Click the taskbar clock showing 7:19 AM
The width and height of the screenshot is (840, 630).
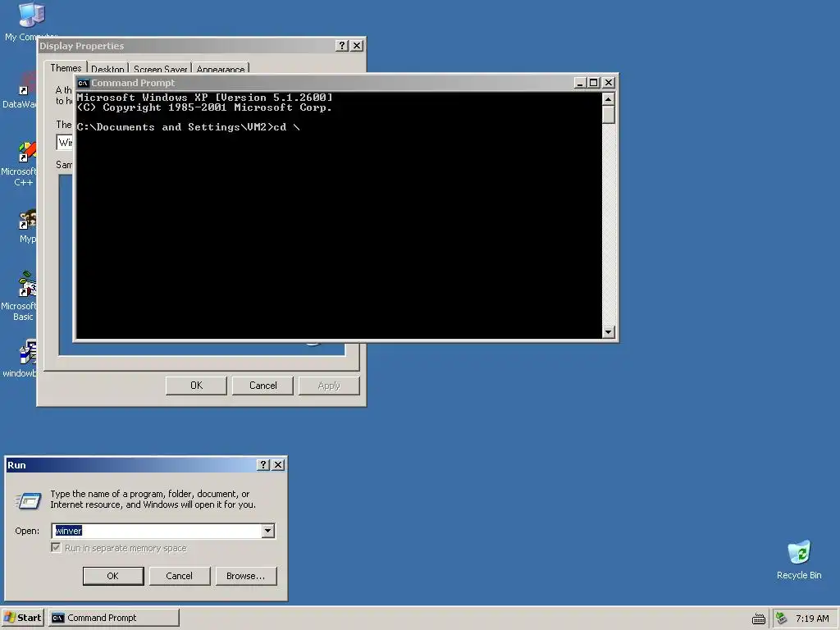click(812, 619)
